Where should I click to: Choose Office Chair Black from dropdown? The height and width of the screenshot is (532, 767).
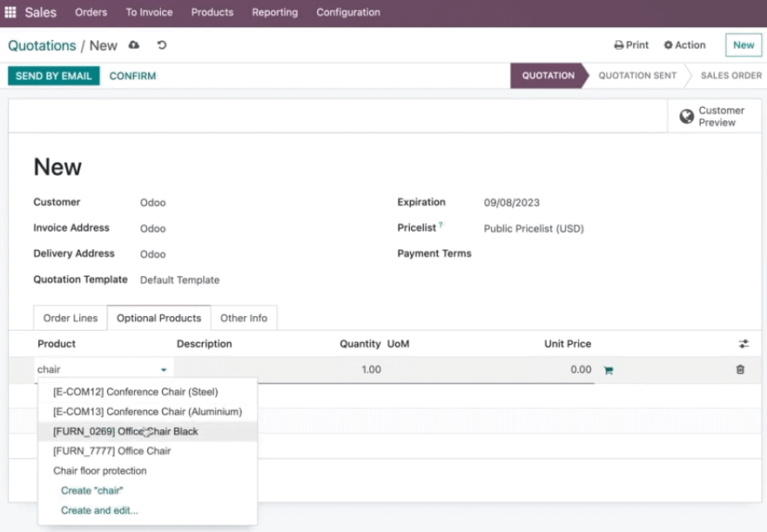coord(148,431)
